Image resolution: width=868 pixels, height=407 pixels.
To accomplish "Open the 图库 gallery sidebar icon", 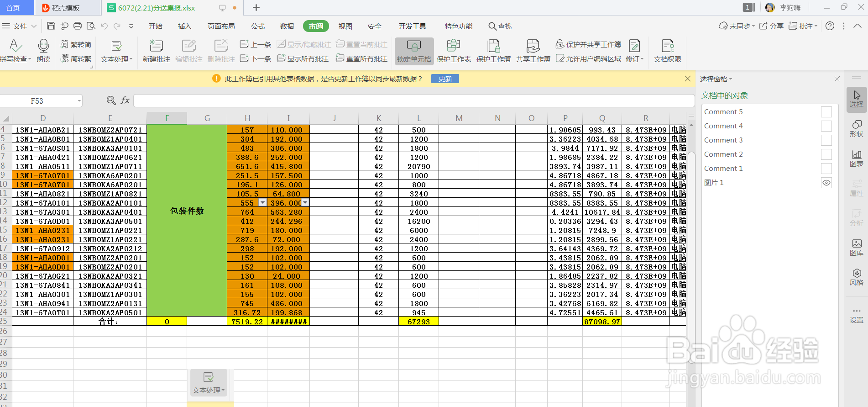I will click(857, 248).
